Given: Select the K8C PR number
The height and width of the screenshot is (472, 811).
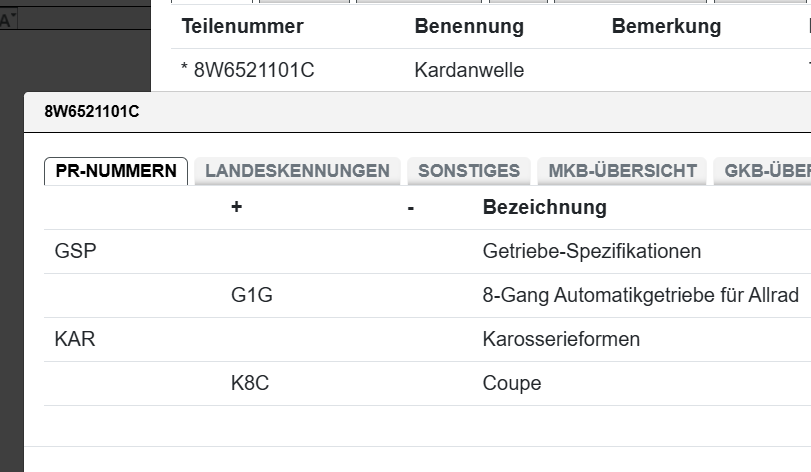Looking at the screenshot, I should (251, 383).
